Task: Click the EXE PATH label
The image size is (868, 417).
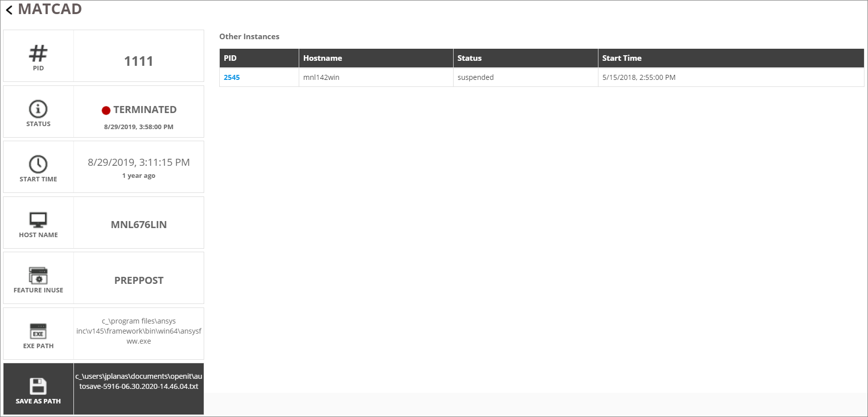Action: click(38, 346)
